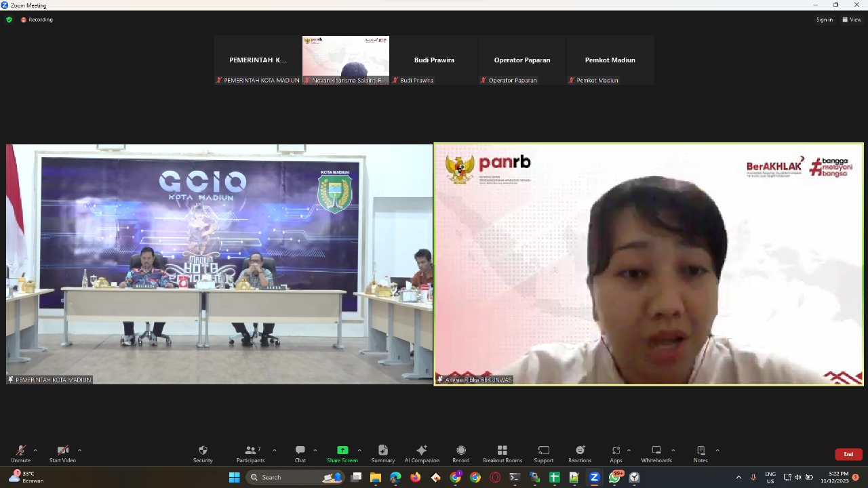
Task: Click the red End meeting button
Action: (848, 454)
